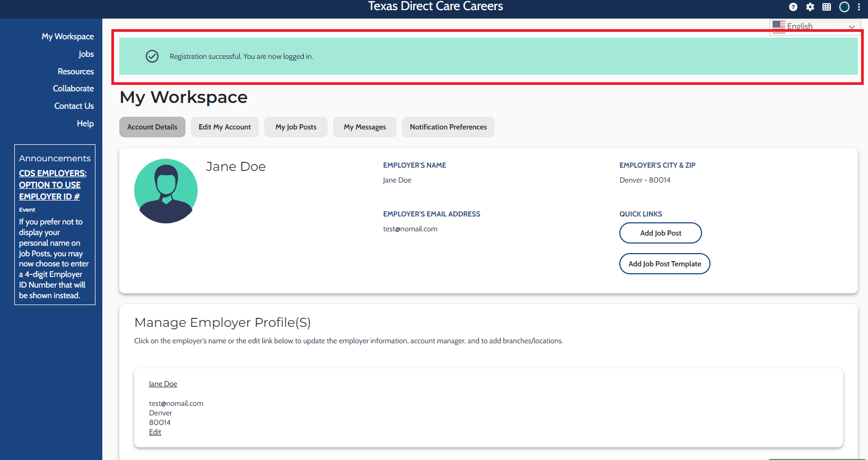Open the user profile circle icon

844,7
